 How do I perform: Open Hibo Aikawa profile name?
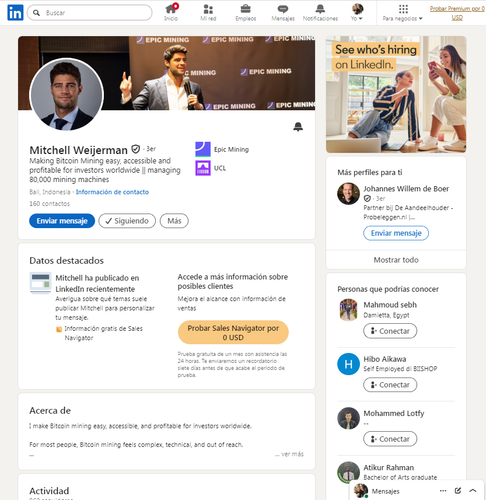point(385,359)
